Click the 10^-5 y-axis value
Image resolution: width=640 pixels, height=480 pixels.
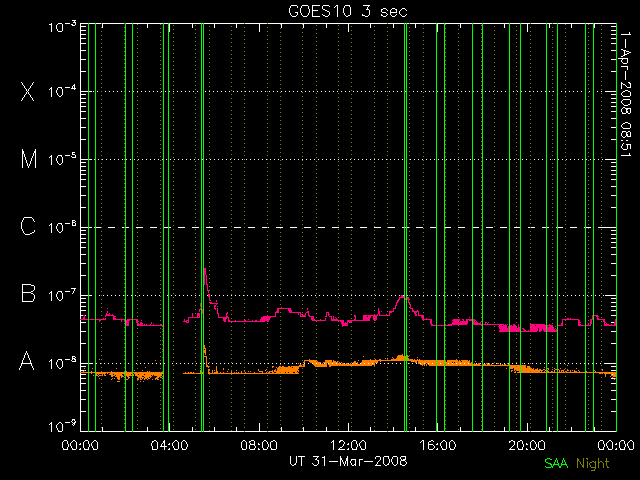tap(62, 159)
